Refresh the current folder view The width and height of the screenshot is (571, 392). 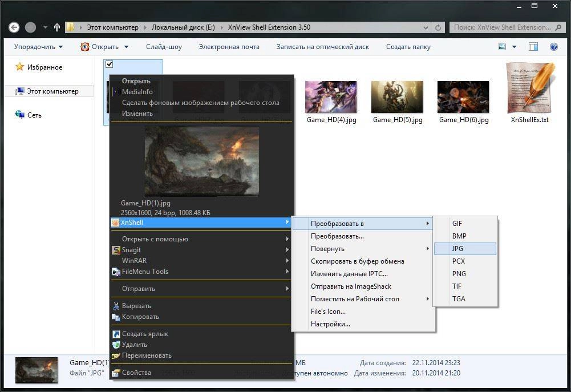click(x=438, y=27)
